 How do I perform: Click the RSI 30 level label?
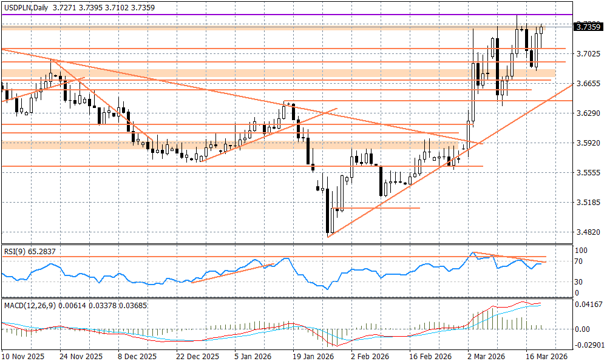(580, 281)
